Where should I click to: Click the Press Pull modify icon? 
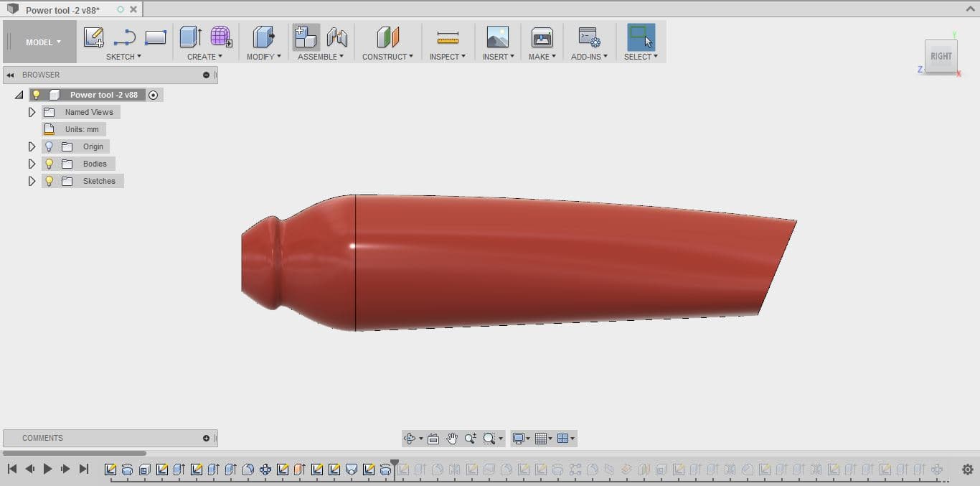(x=263, y=37)
